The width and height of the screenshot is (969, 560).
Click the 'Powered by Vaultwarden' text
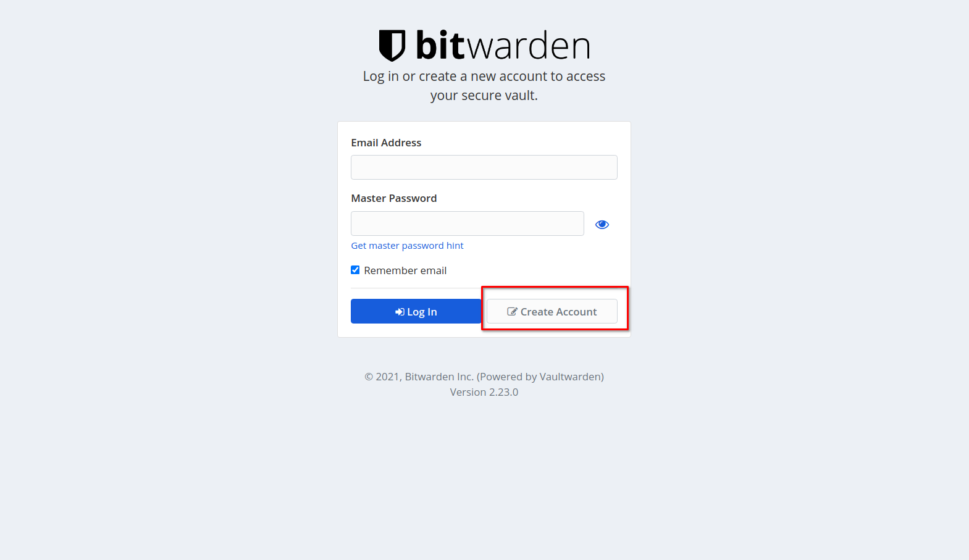tap(540, 377)
